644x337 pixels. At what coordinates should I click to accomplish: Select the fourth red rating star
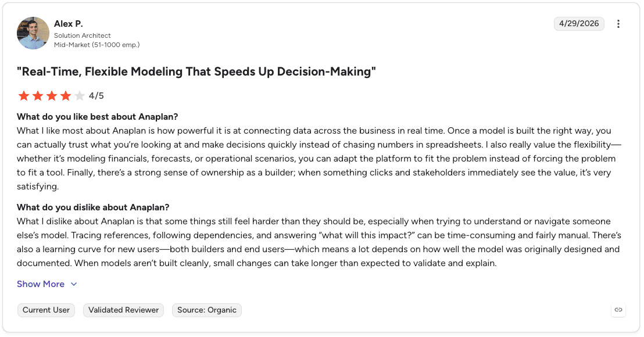click(66, 96)
